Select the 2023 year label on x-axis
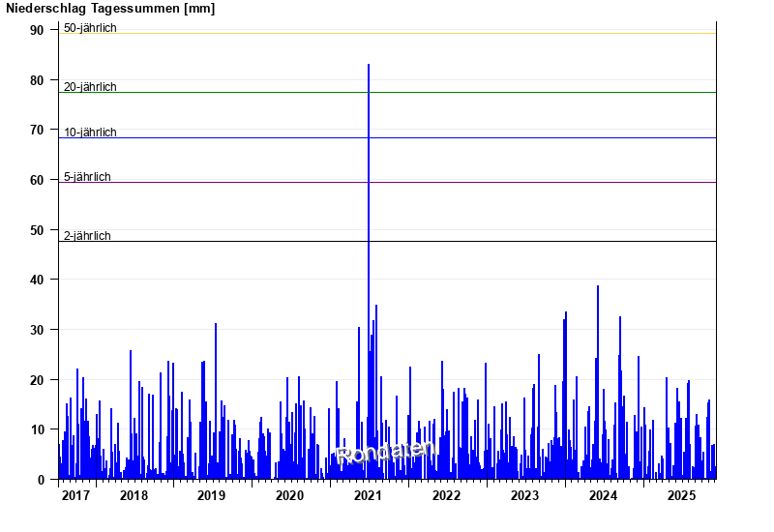 click(x=524, y=496)
